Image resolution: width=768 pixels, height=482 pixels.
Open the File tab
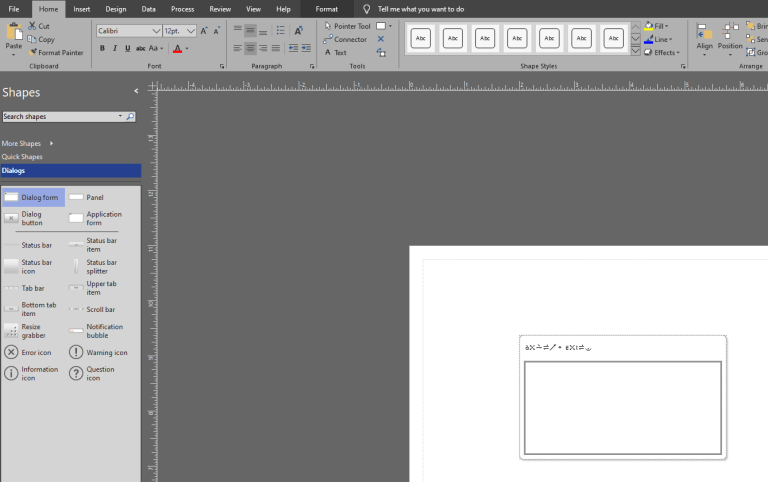tap(14, 9)
